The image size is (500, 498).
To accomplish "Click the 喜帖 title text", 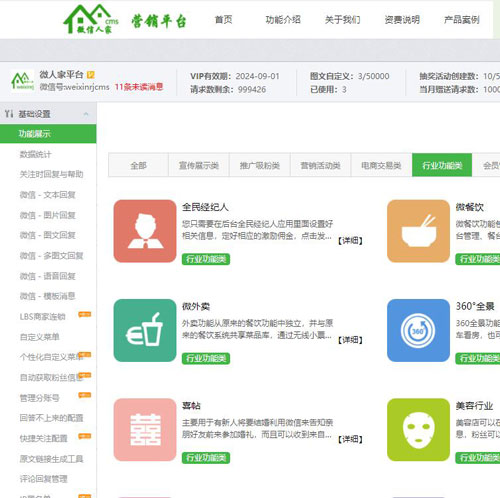I will point(191,406).
